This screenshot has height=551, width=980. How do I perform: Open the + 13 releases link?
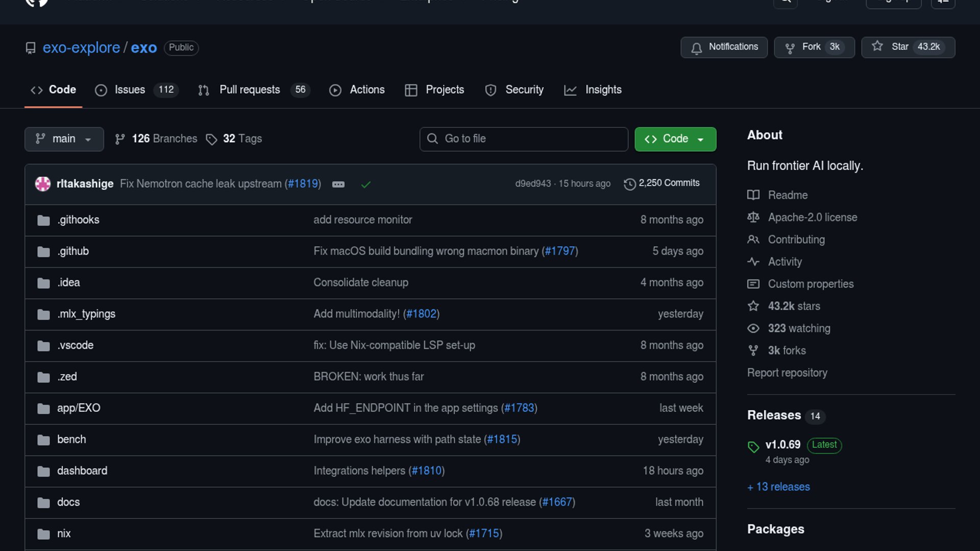[x=778, y=487]
